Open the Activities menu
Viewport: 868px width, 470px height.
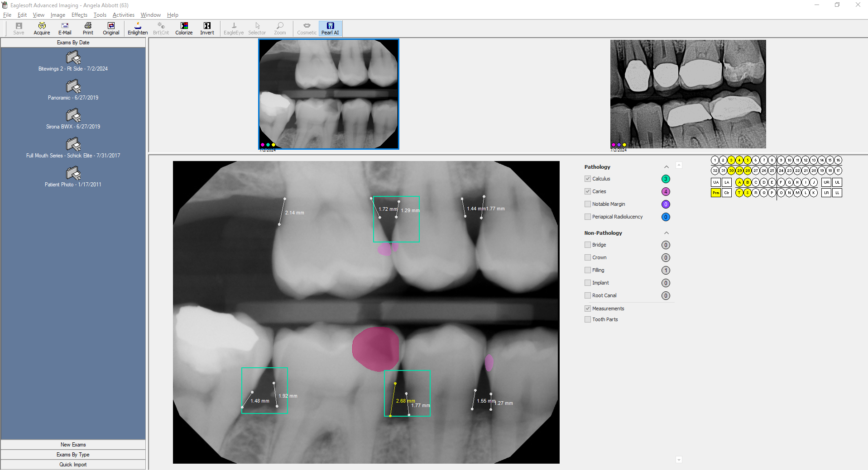coord(124,15)
